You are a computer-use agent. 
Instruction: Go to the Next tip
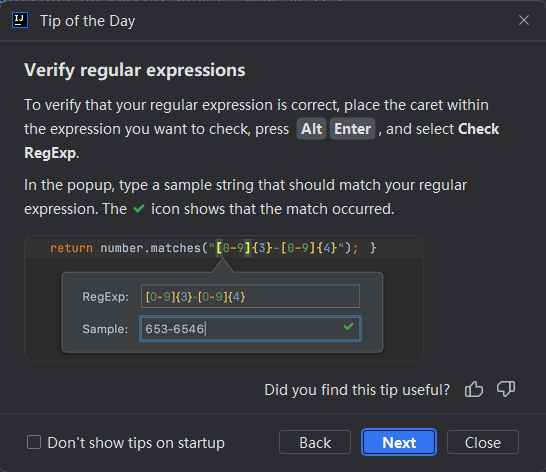399,442
